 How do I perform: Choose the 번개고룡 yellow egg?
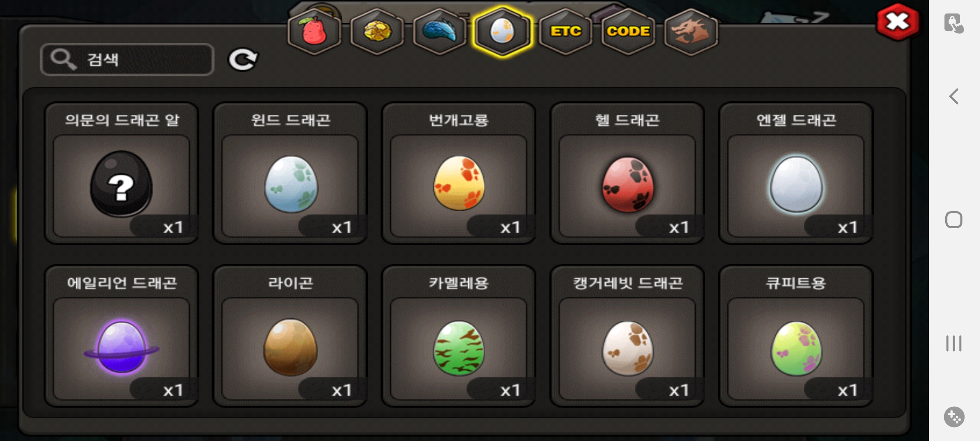pyautogui.click(x=459, y=173)
